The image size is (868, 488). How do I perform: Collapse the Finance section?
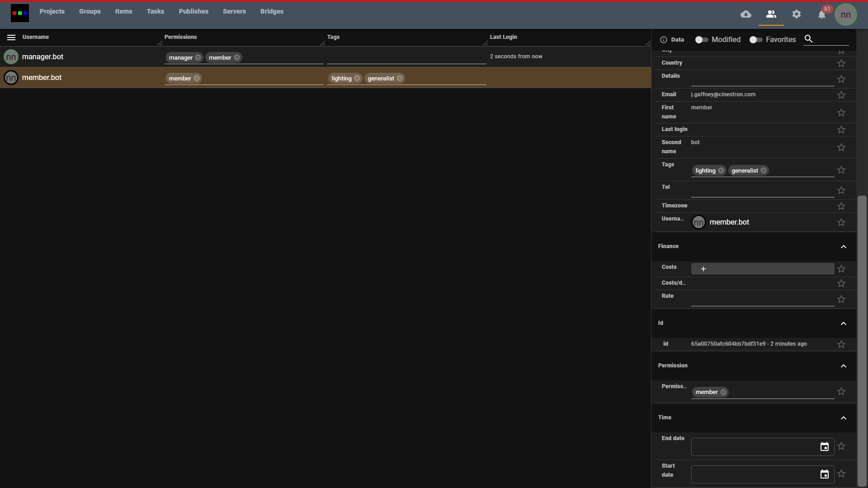pyautogui.click(x=844, y=247)
